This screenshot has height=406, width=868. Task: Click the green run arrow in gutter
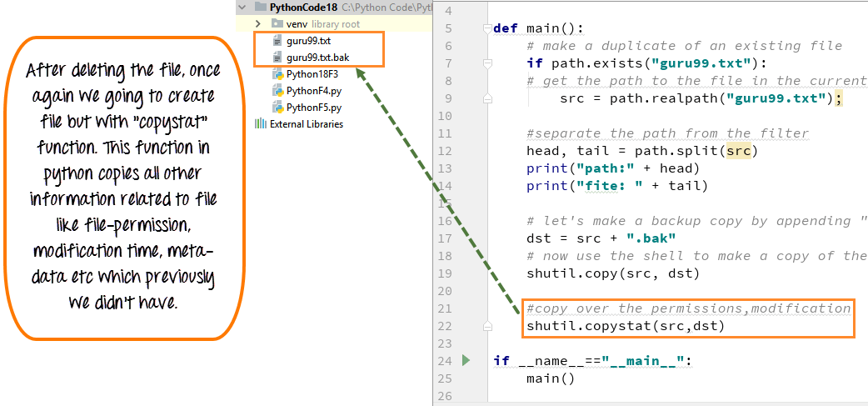pyautogui.click(x=466, y=360)
